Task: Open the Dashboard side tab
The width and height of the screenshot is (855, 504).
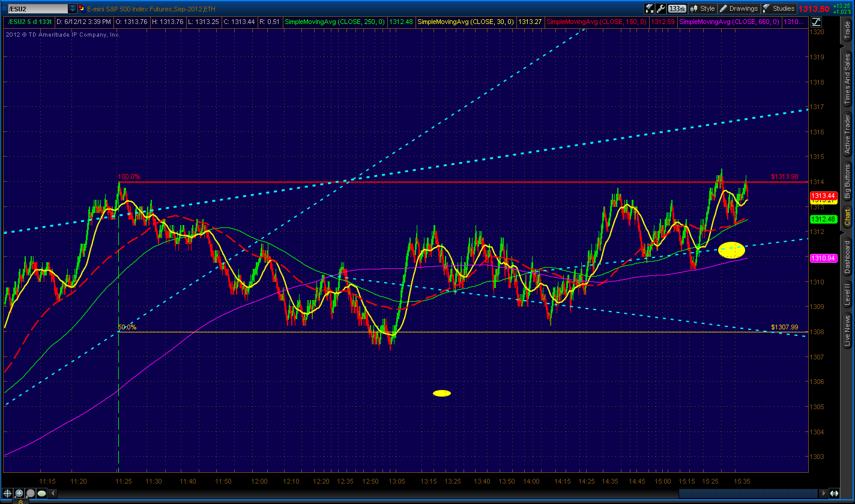Action: point(847,256)
